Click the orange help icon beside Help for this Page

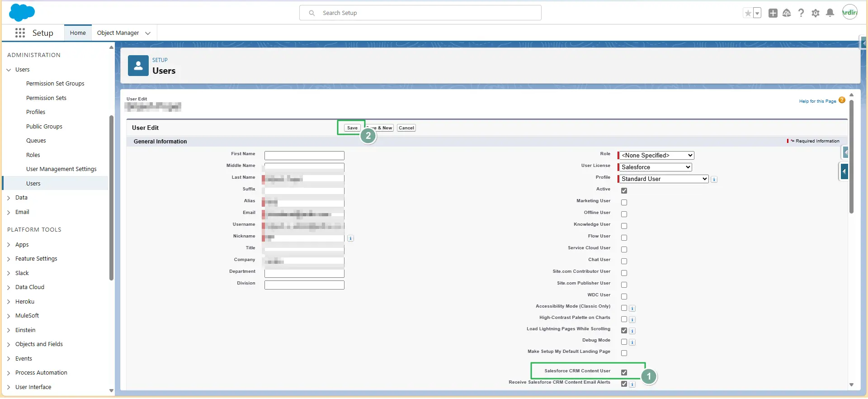(842, 100)
